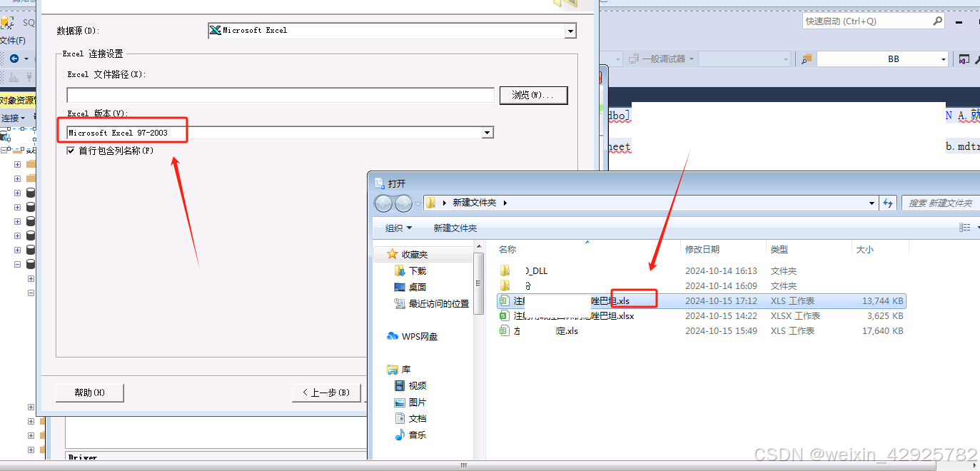Open the address bar history dropdown
Screen dimensions: 980x471
click(x=872, y=203)
